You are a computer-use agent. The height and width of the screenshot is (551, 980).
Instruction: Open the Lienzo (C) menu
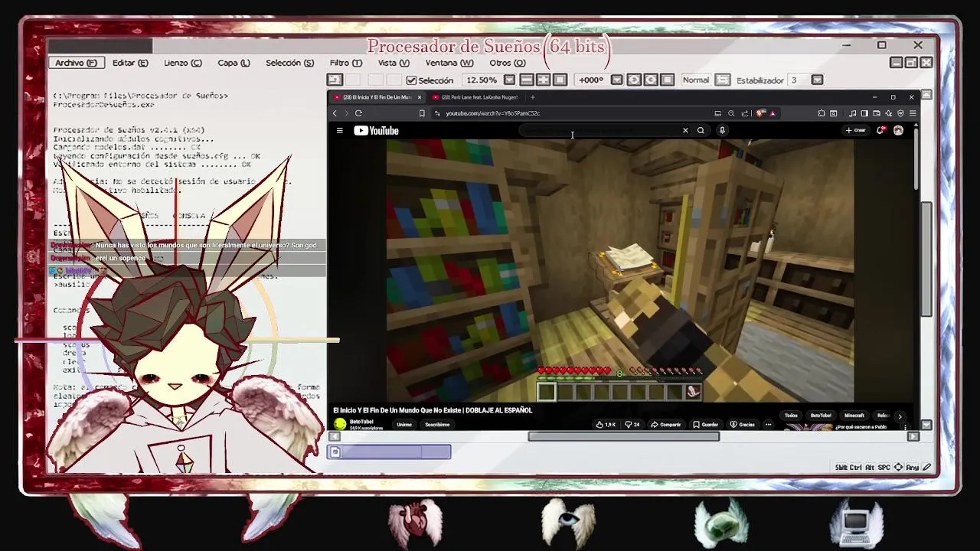(x=183, y=63)
